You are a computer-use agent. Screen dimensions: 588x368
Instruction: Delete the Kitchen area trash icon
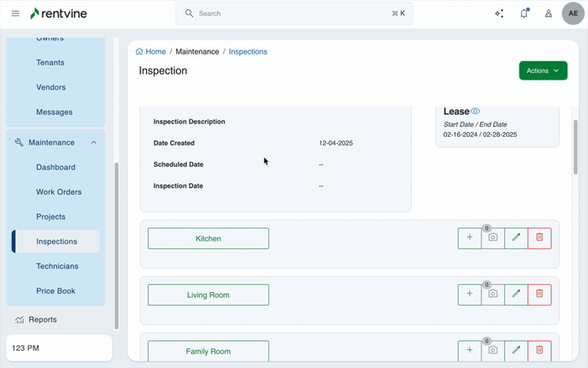tap(539, 239)
